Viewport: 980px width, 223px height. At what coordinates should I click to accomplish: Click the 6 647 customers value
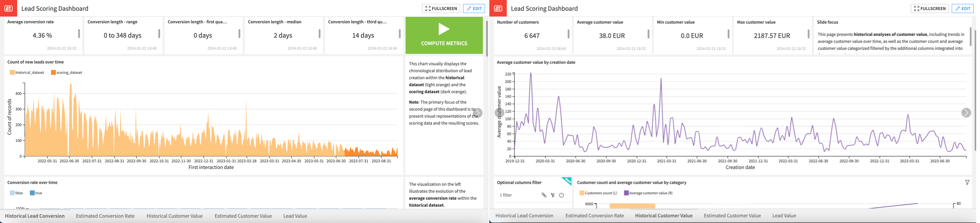(532, 36)
